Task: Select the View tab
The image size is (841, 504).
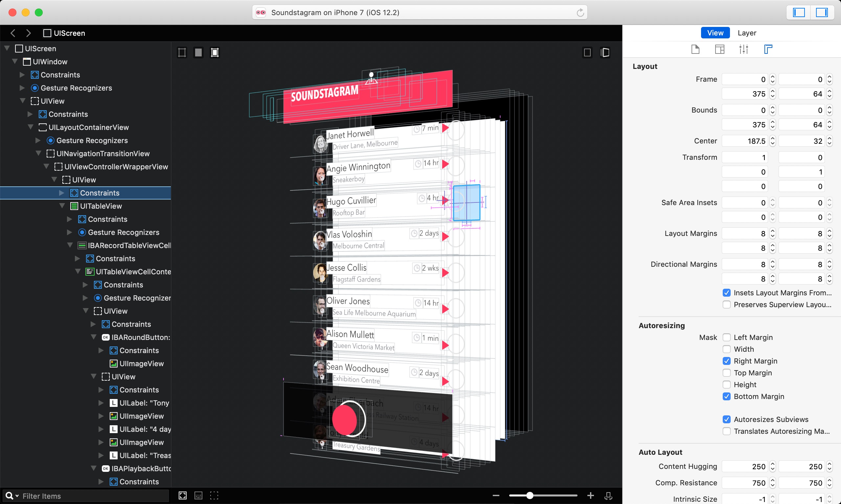Action: (x=715, y=33)
